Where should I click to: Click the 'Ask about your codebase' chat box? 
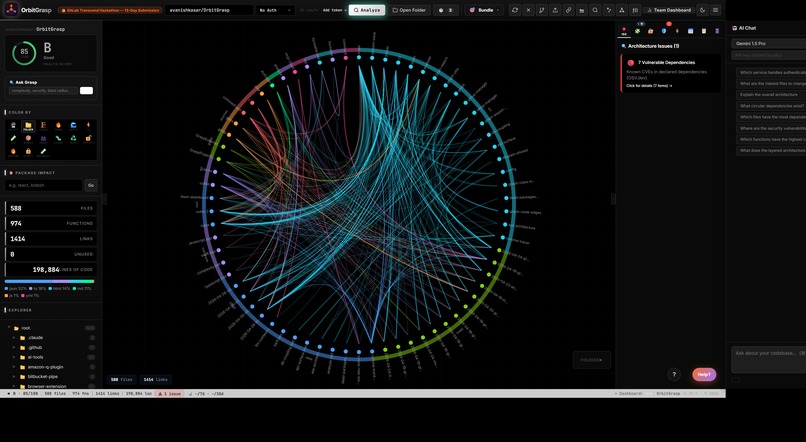tap(768, 359)
